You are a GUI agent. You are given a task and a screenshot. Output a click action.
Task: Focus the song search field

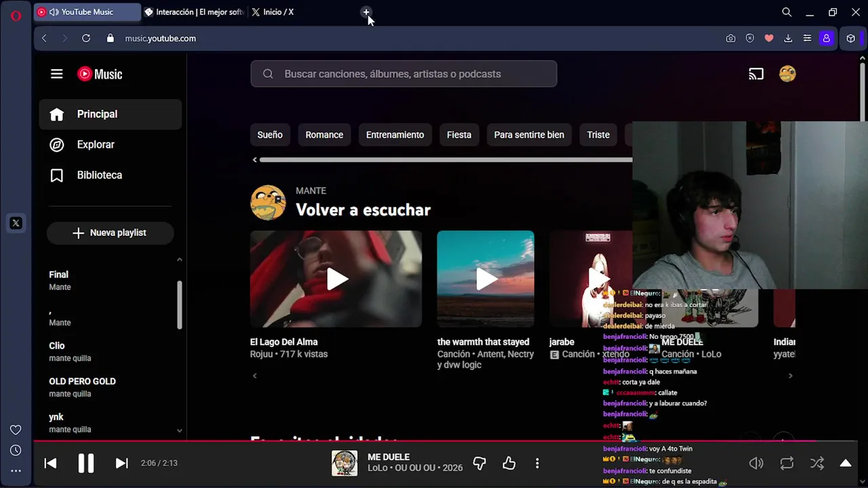pos(403,74)
